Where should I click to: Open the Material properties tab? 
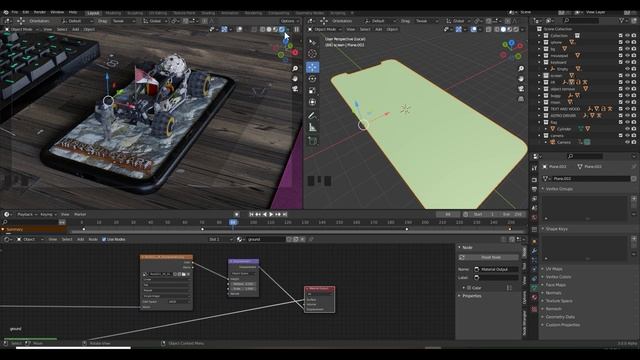point(534,297)
